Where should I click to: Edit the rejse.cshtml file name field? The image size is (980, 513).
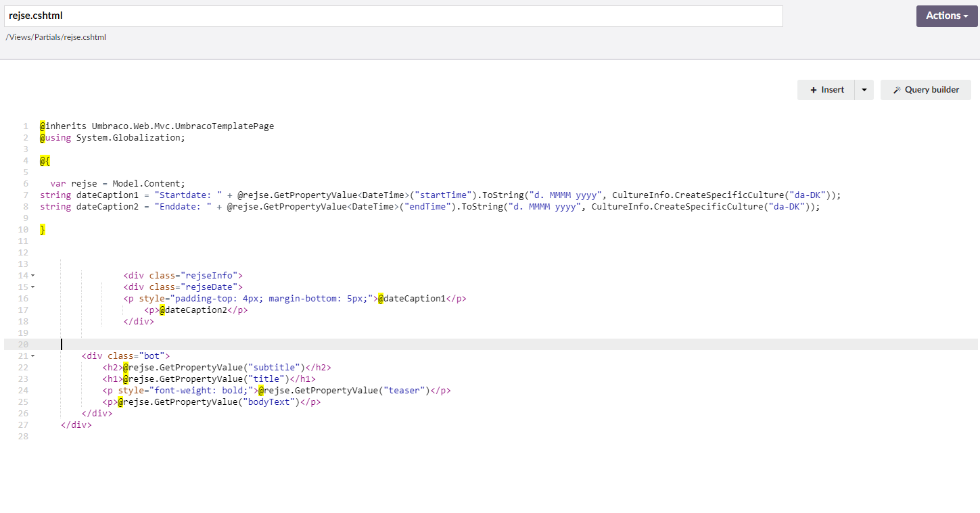click(392, 16)
